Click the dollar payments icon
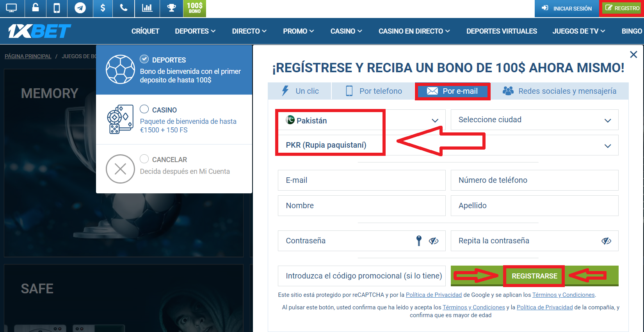 pos(103,8)
